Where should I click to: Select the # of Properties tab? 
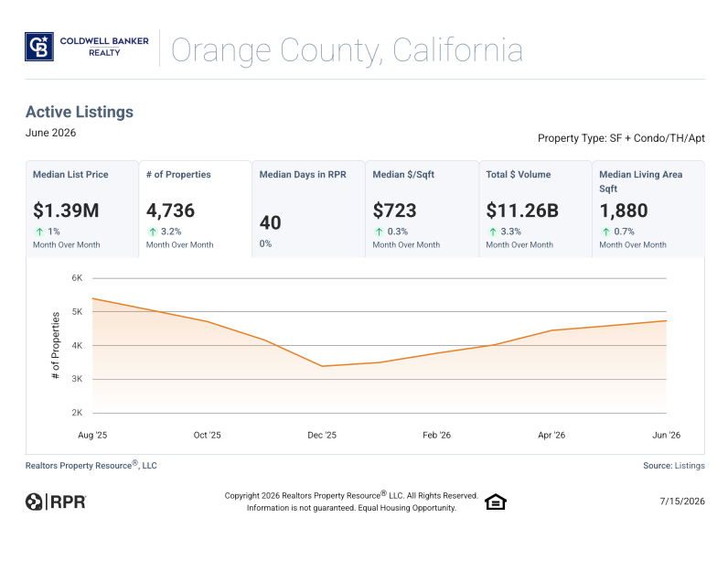[x=196, y=209]
